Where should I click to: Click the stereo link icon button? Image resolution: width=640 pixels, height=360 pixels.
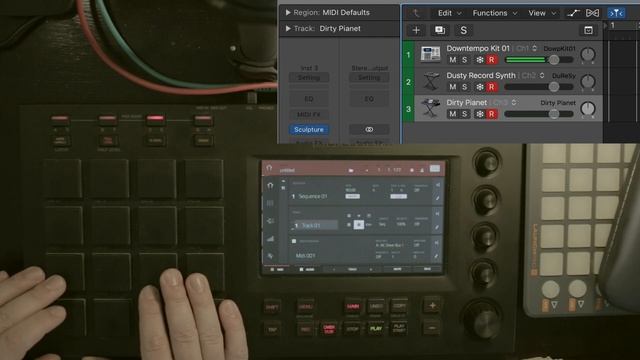[x=369, y=129]
